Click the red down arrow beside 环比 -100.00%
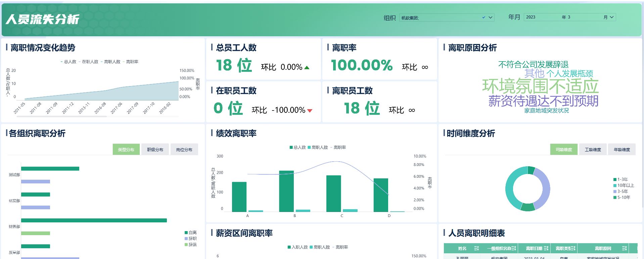The image size is (644, 259). click(310, 111)
